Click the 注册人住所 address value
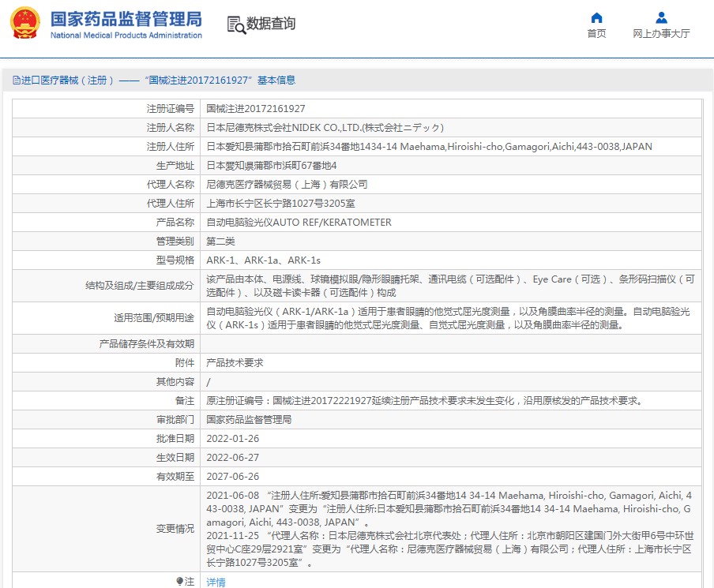 pos(429,147)
